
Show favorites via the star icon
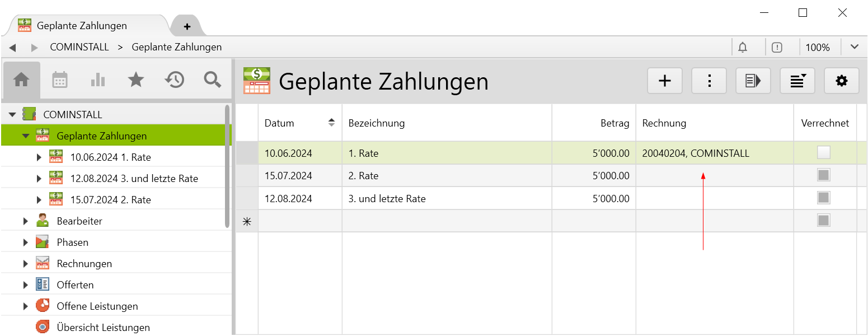[136, 80]
